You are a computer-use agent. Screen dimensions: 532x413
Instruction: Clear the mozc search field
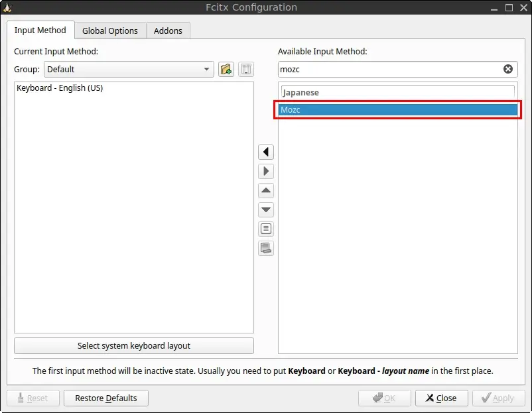[508, 69]
